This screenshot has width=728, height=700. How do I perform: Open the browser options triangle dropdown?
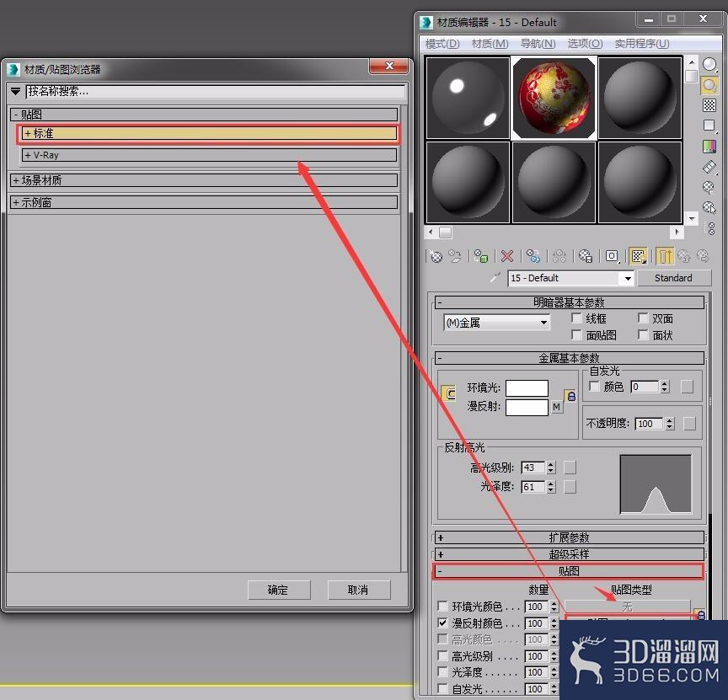(x=16, y=92)
